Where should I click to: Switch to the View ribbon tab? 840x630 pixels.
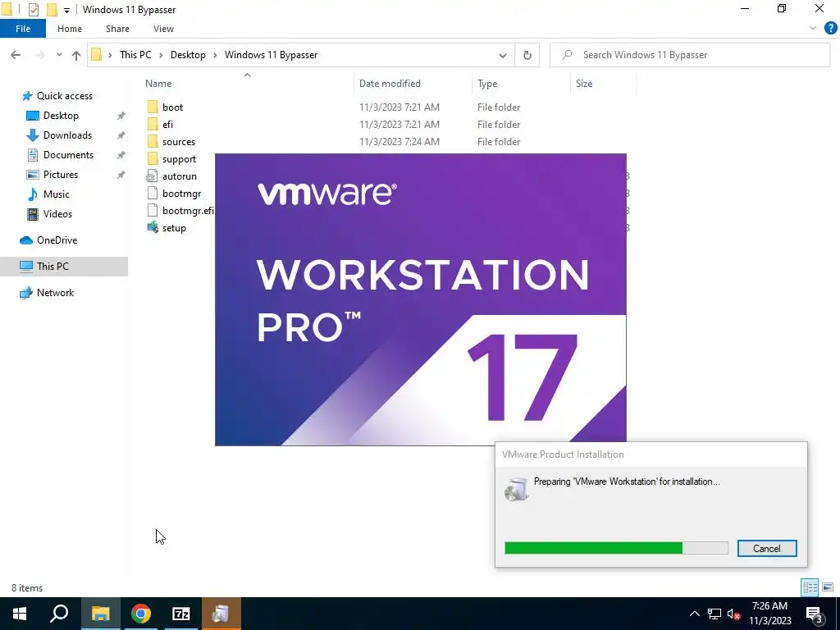[x=163, y=29]
